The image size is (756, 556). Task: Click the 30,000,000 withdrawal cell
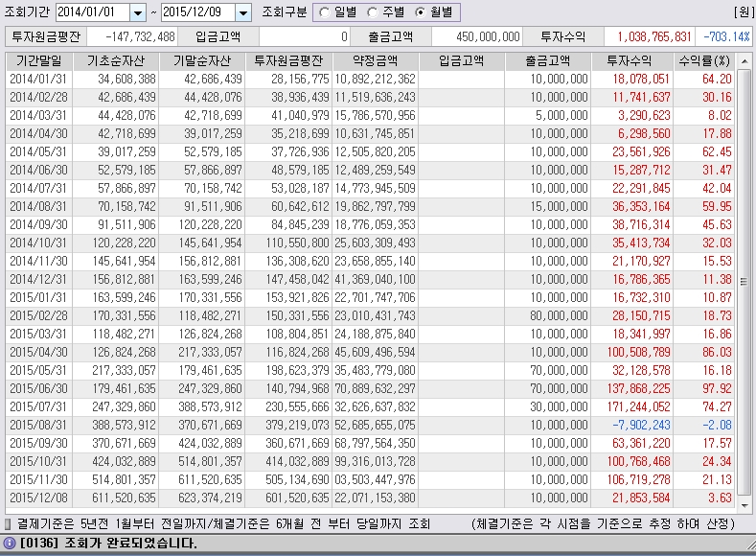(x=548, y=407)
